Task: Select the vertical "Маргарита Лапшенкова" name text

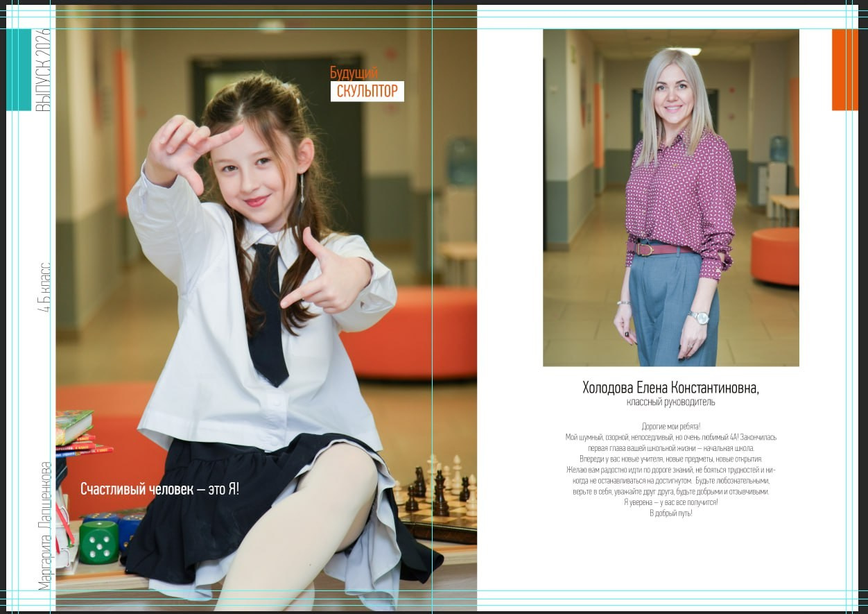Action: (x=45, y=525)
